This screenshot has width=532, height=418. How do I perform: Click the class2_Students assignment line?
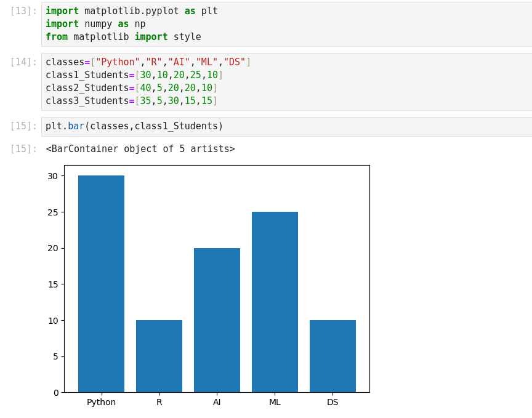tap(131, 88)
